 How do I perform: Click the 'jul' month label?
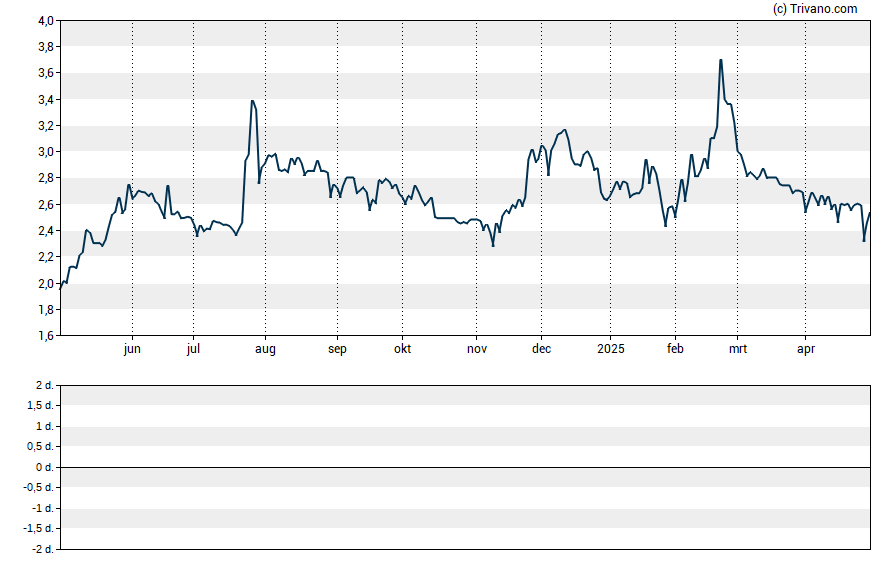(193, 349)
